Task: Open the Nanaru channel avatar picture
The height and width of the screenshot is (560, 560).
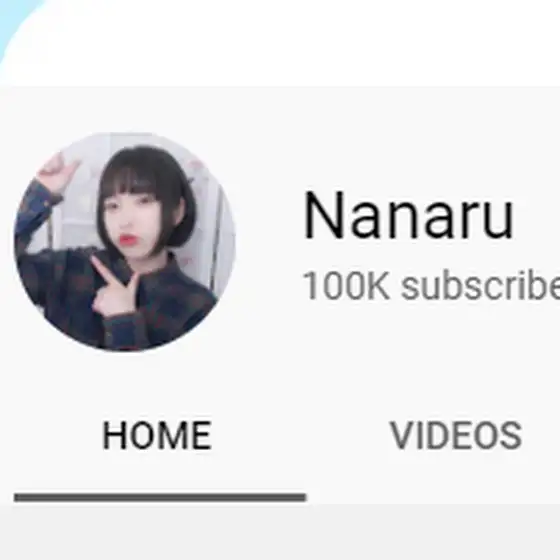Action: [x=125, y=242]
